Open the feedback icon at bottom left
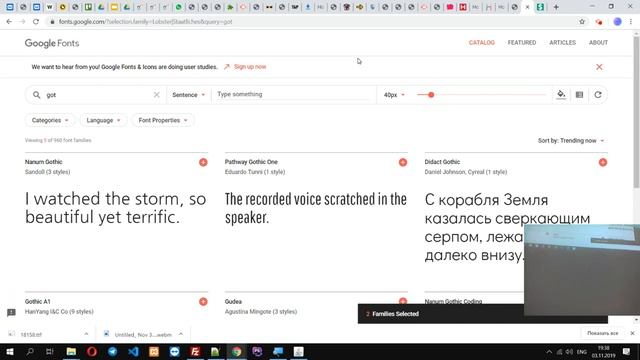Image resolution: width=640 pixels, height=360 pixels. pyautogui.click(x=11, y=313)
